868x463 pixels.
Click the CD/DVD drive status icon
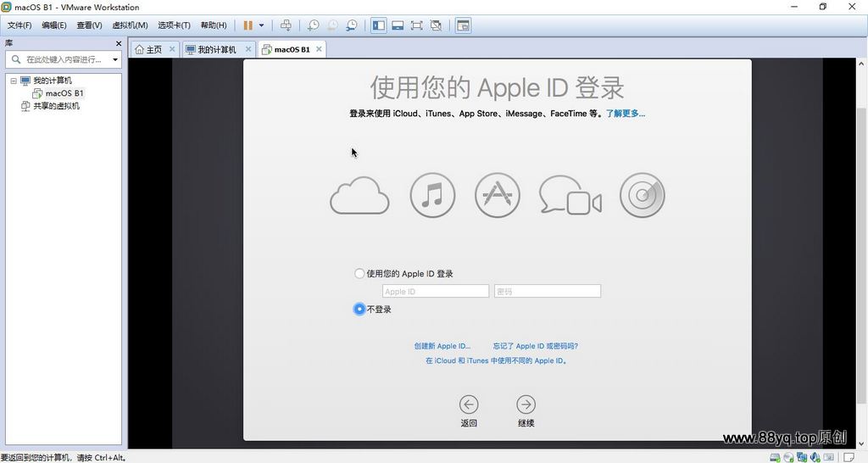pos(788,457)
